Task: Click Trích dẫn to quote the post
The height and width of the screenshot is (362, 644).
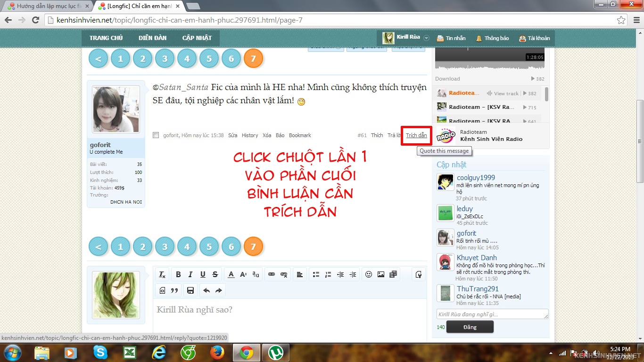Action: 416,135
